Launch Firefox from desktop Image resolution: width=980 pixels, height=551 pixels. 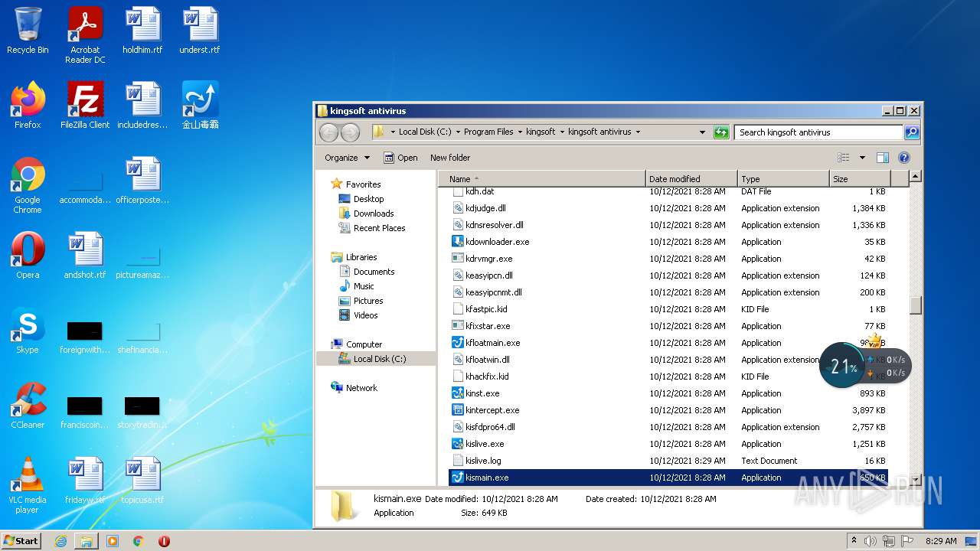pyautogui.click(x=28, y=105)
